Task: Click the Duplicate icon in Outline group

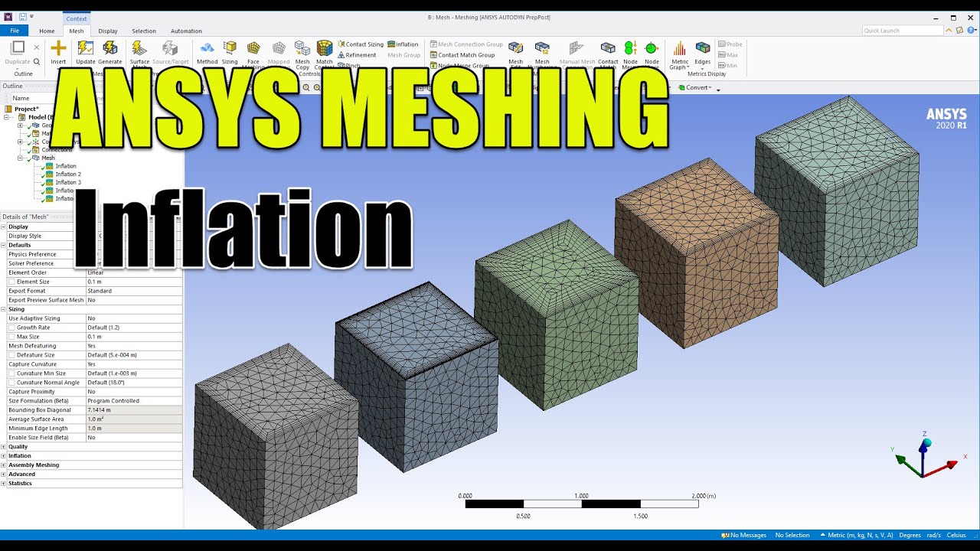Action: 18,47
